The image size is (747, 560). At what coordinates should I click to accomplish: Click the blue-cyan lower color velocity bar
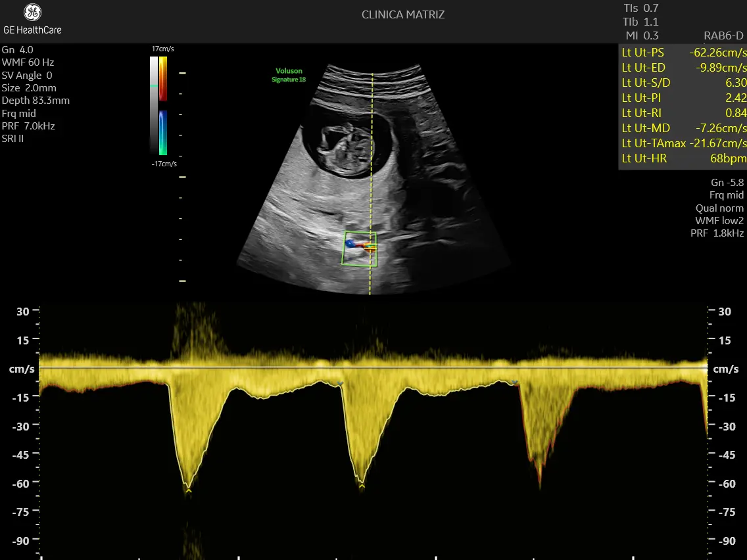(x=162, y=131)
